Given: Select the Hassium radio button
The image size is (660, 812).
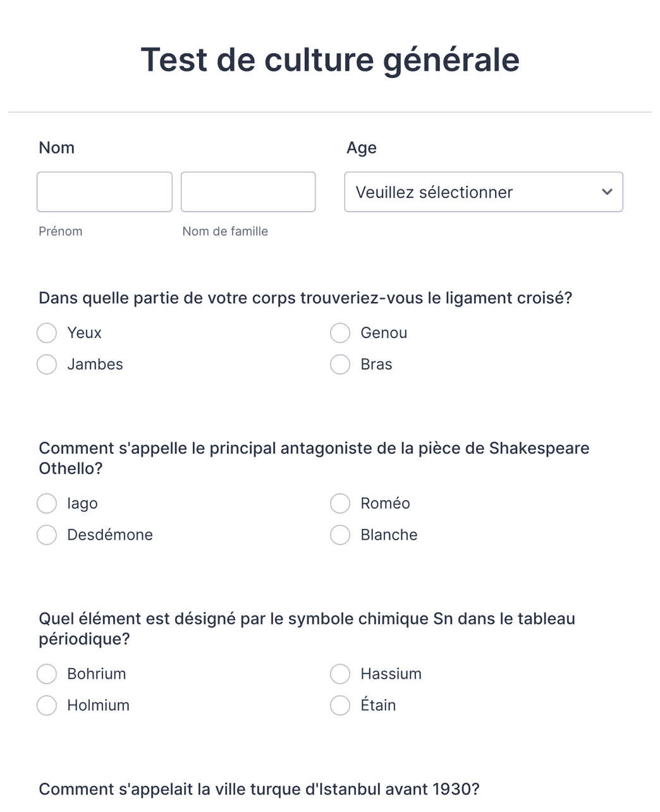Looking at the screenshot, I should [339, 674].
